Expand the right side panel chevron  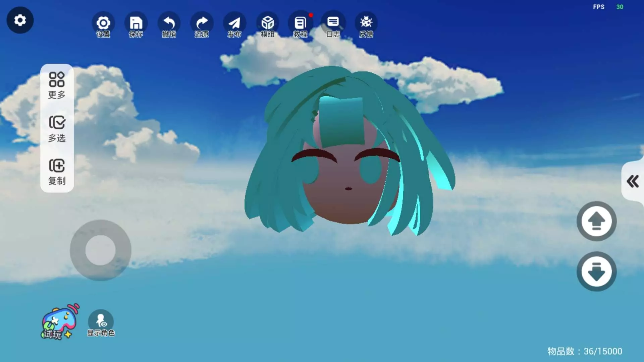tap(633, 181)
